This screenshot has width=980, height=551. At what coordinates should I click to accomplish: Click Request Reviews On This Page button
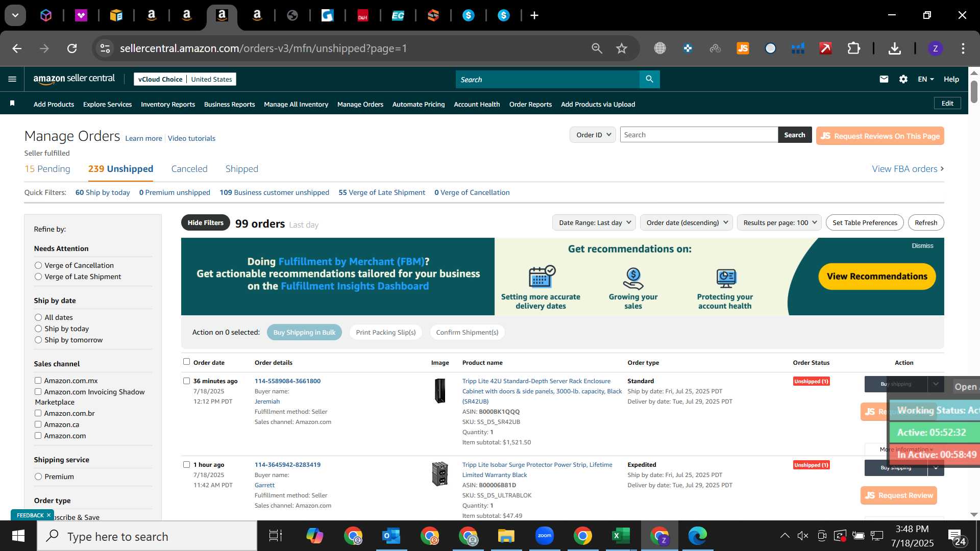coord(880,136)
